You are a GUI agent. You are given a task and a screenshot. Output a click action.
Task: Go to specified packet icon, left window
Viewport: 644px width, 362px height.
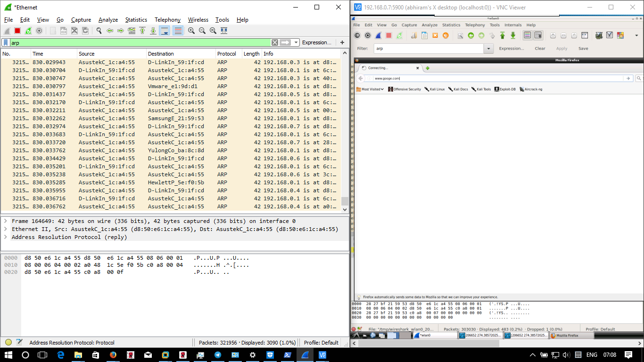click(132, 31)
